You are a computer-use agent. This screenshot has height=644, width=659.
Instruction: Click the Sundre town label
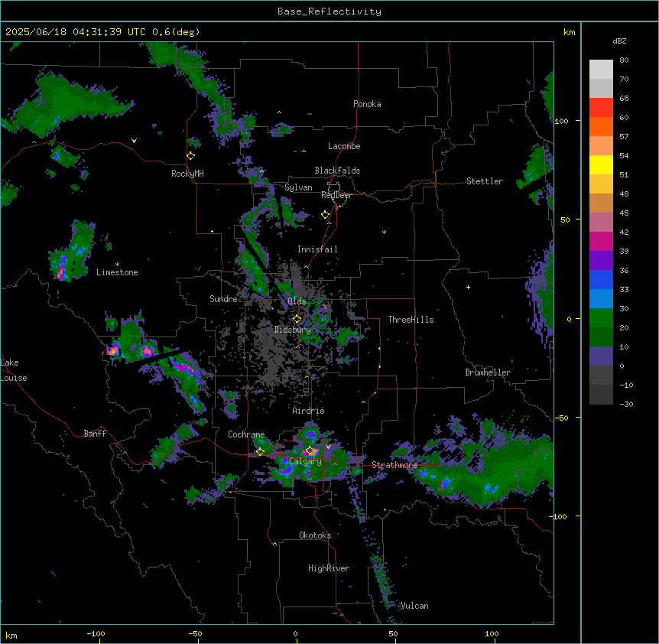[x=223, y=299]
